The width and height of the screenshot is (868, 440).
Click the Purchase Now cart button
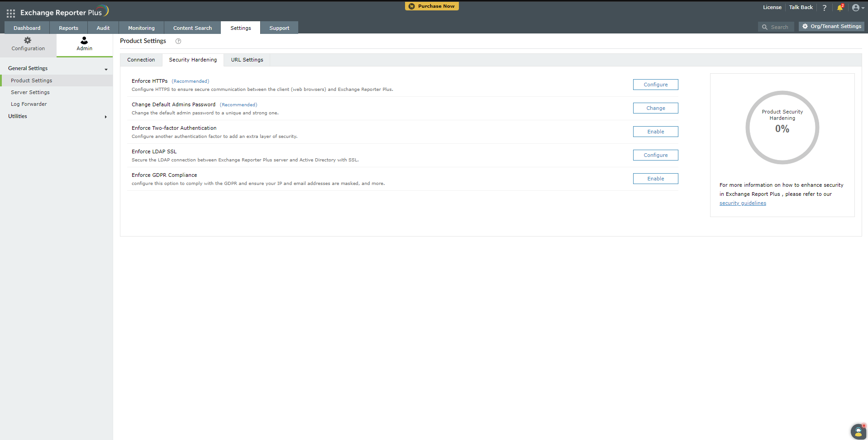point(432,6)
